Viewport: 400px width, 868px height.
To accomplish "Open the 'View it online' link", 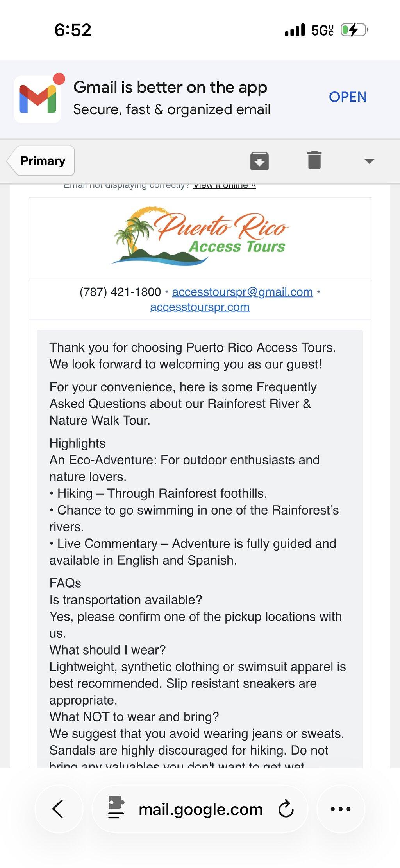I will tap(225, 185).
